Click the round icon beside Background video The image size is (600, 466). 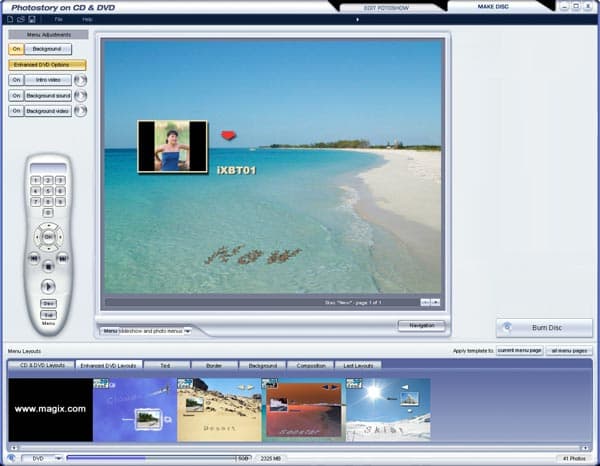coord(80,111)
